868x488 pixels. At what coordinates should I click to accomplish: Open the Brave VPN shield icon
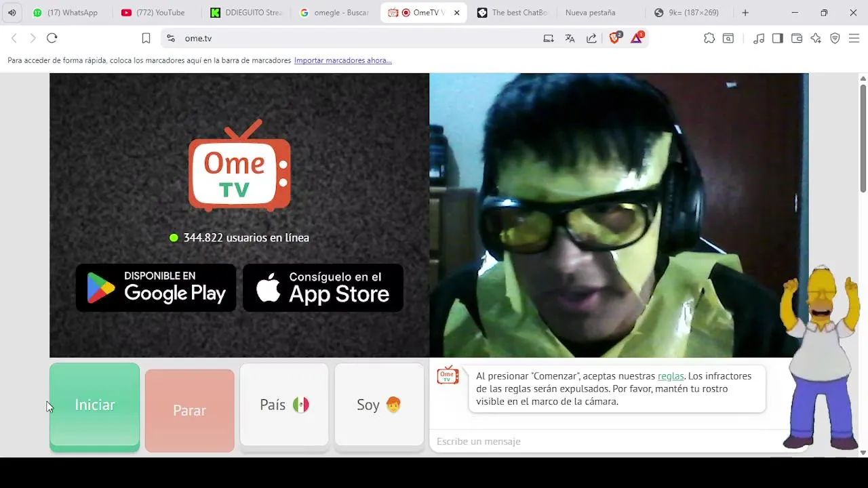[835, 39]
